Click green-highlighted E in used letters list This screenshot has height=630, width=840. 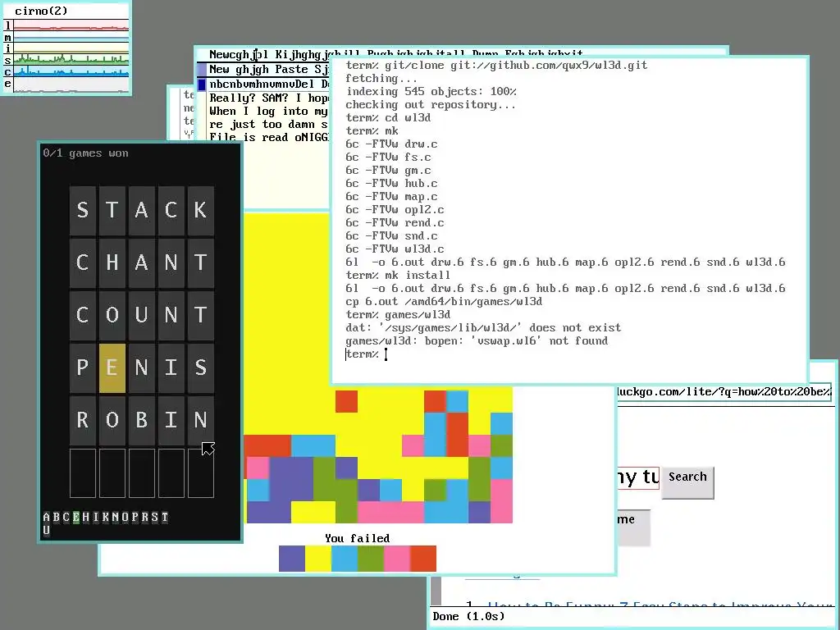75,518
